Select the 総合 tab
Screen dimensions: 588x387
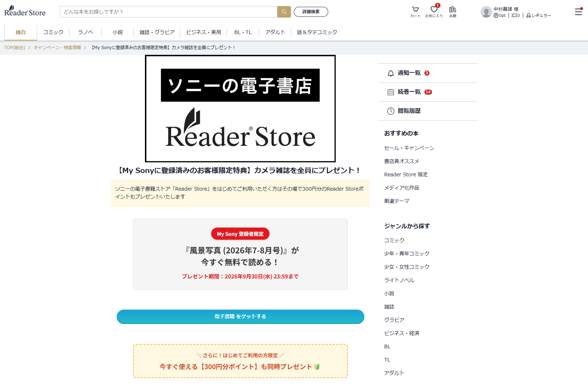21,32
